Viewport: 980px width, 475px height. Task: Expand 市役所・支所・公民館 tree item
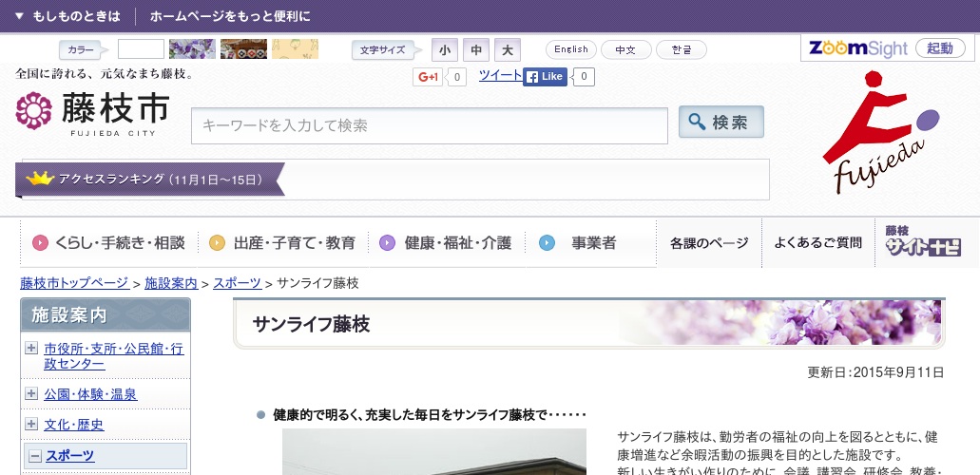coord(32,349)
